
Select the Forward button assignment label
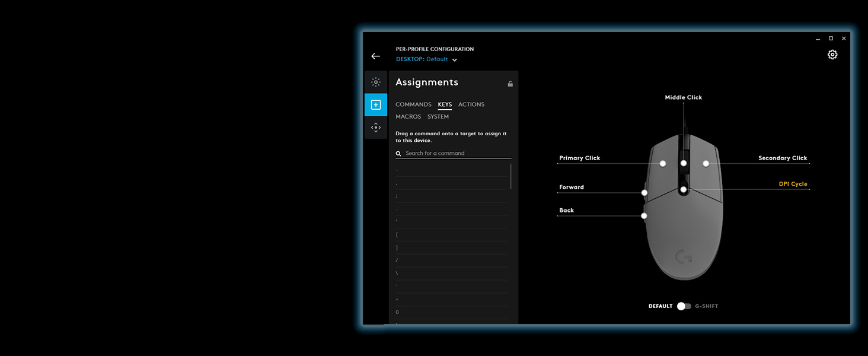572,187
